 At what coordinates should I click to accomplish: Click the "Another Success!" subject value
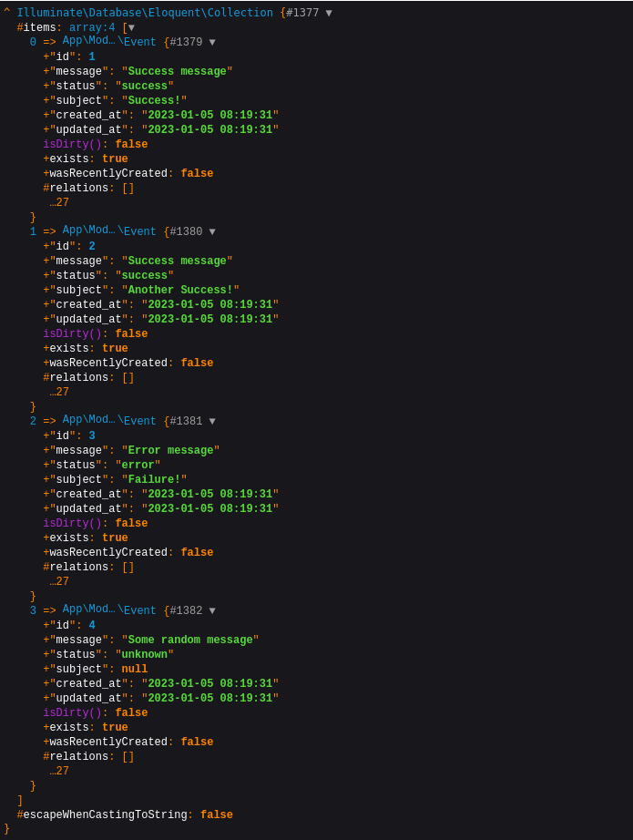180,291
